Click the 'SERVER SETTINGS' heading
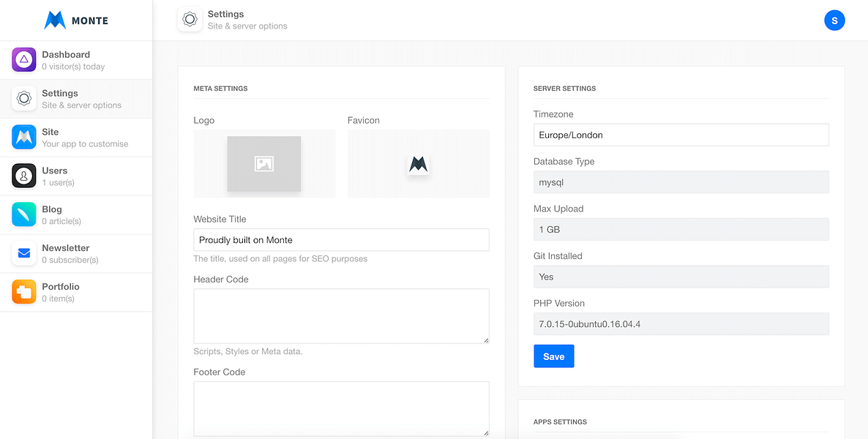Screen dimensions: 868x439 565,89
